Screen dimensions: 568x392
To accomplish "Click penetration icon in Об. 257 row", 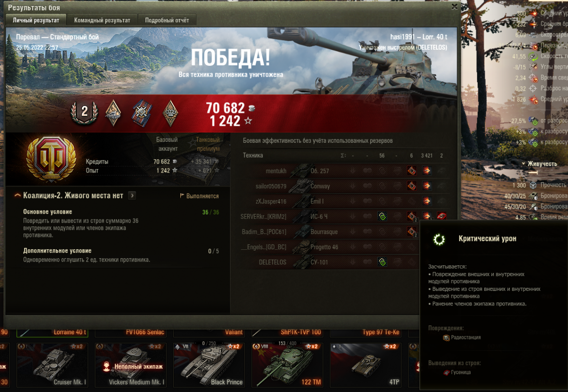I will click(x=412, y=171).
